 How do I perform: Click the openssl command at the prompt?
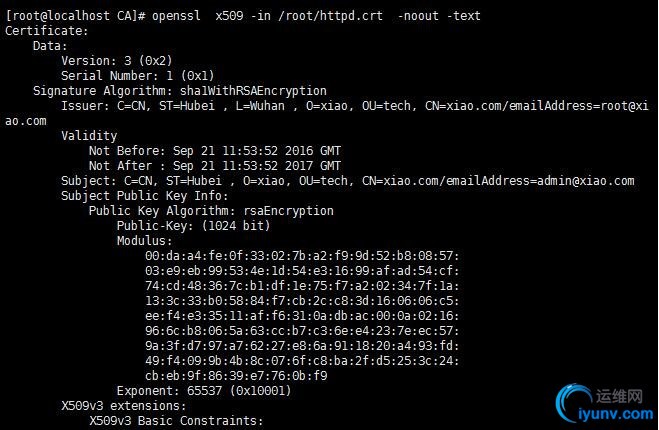click(176, 16)
